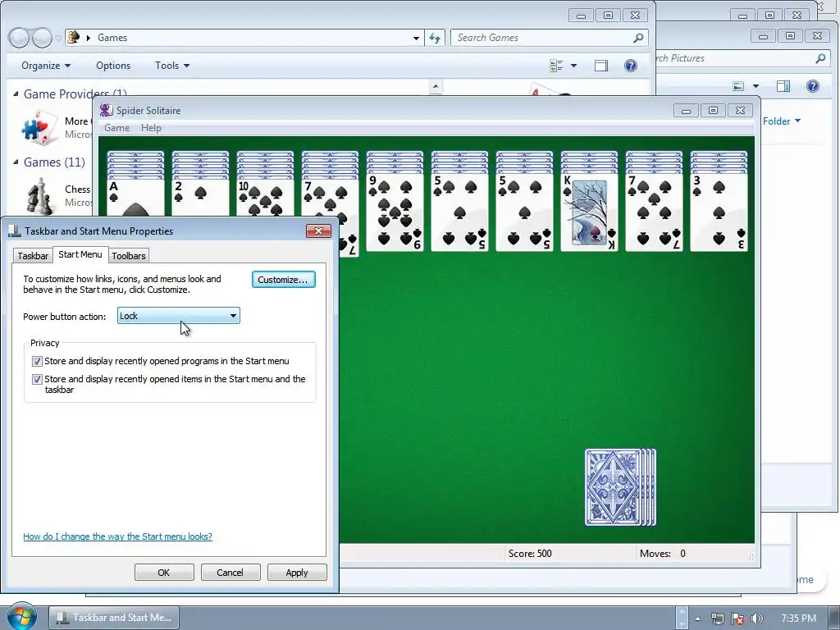Click the Games scrollbar up arrow
Screen dimensions: 840x630
pos(436,86)
